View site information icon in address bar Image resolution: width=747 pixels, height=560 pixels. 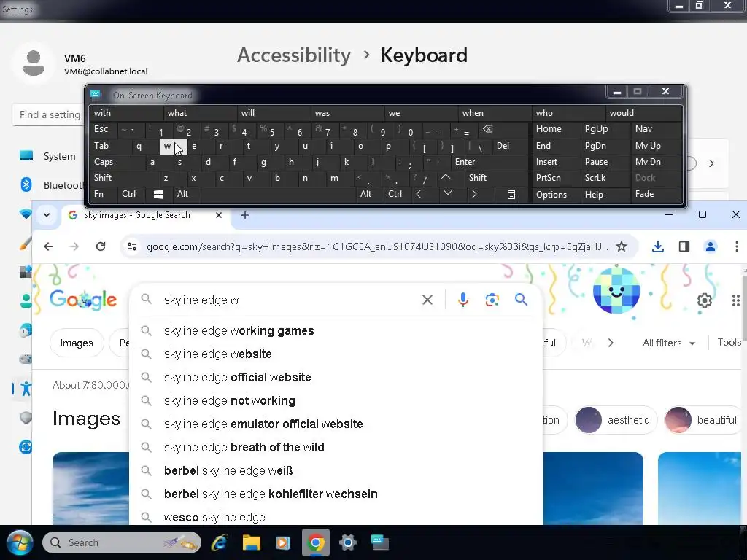click(x=132, y=246)
